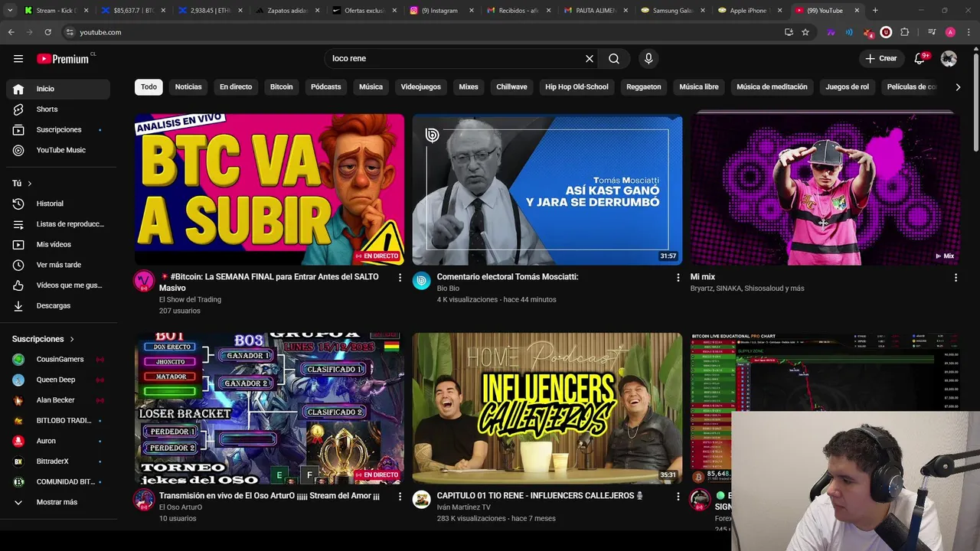This screenshot has height=551, width=980.
Task: Reload the page with browser refresh button
Action: tap(47, 32)
